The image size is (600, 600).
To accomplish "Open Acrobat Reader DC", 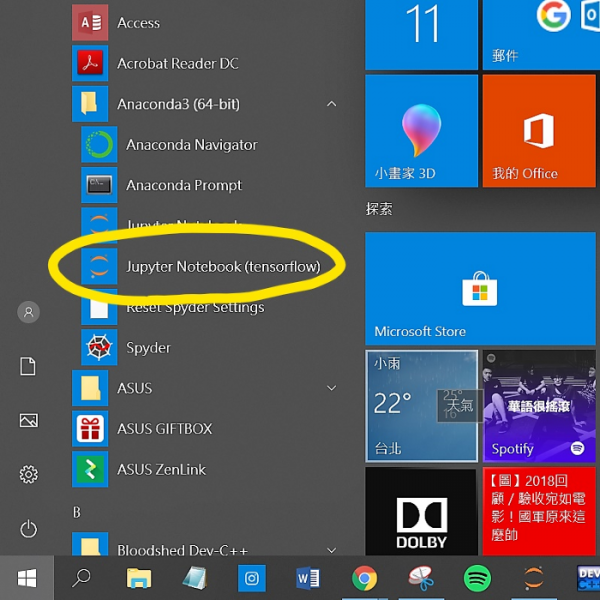I will (177, 63).
